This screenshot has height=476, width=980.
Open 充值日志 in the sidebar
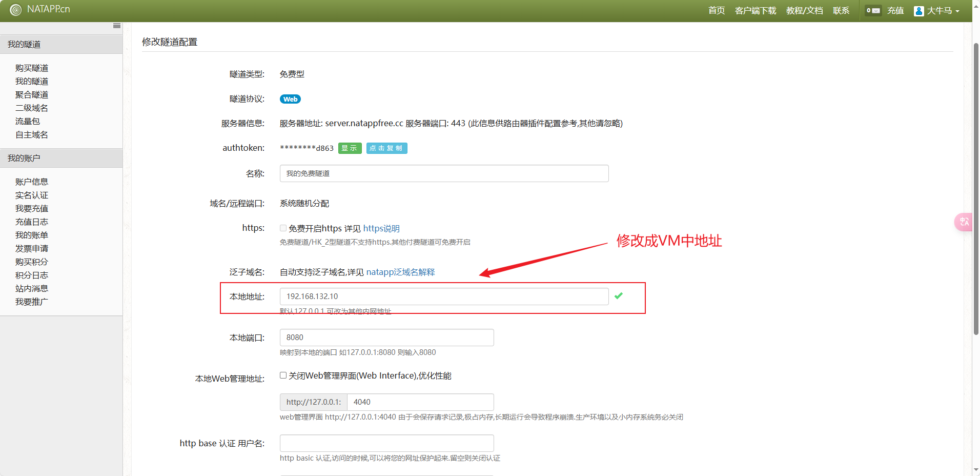[x=32, y=222]
